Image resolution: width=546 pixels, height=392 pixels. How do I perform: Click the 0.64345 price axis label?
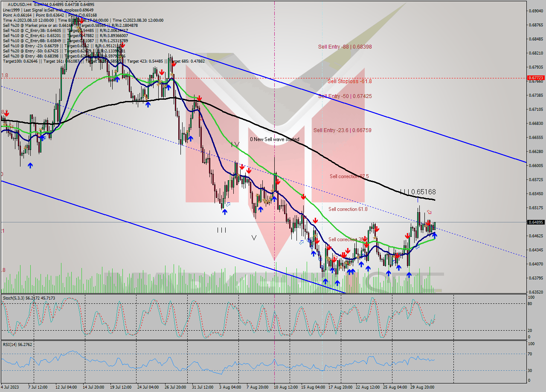pos(535,250)
